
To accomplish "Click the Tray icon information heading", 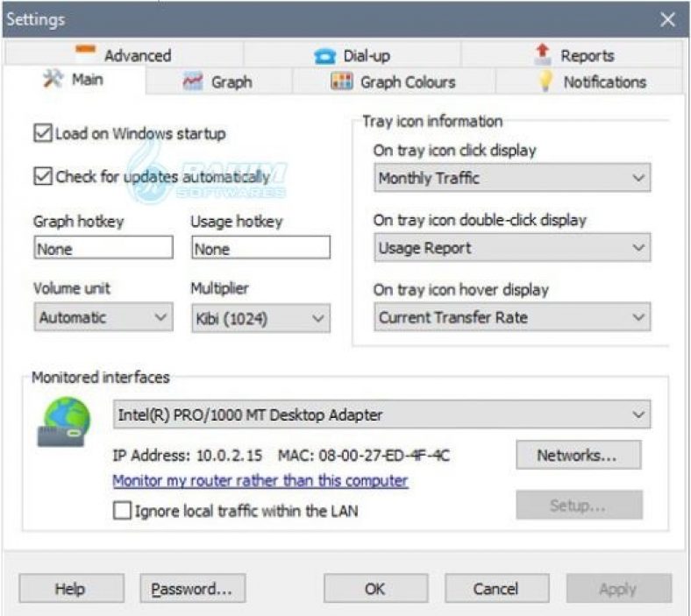I will (x=432, y=121).
